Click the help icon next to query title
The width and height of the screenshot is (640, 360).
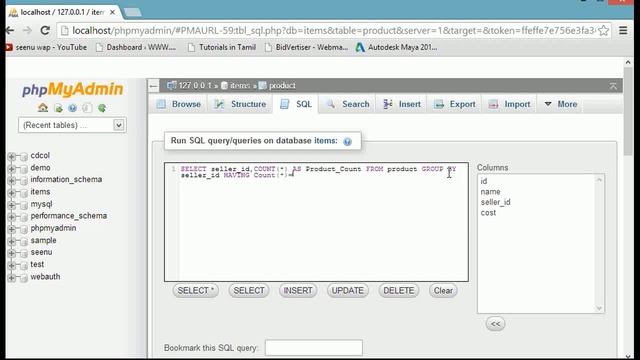(347, 142)
